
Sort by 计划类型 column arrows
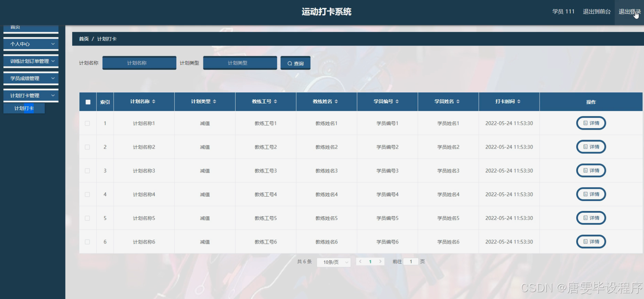click(x=215, y=101)
